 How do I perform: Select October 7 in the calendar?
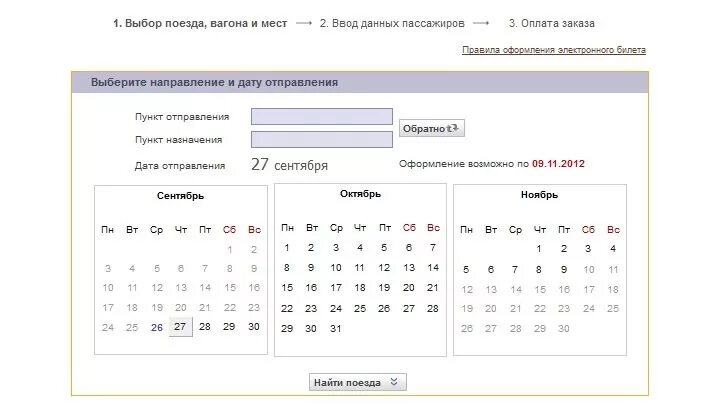pyautogui.click(x=433, y=248)
